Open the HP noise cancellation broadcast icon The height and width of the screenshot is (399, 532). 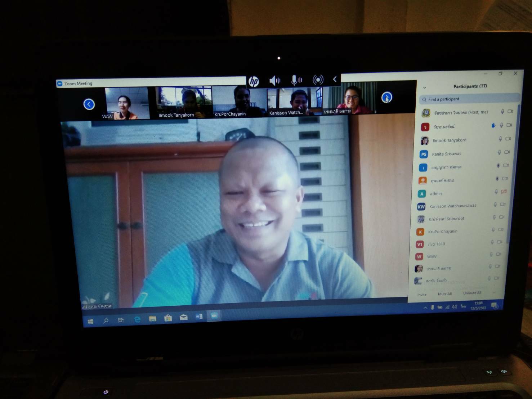[x=318, y=80]
